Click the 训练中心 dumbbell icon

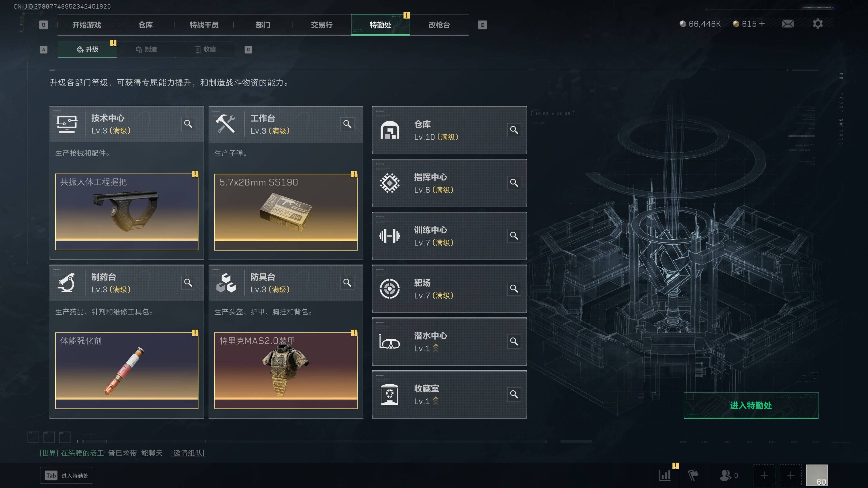point(390,236)
